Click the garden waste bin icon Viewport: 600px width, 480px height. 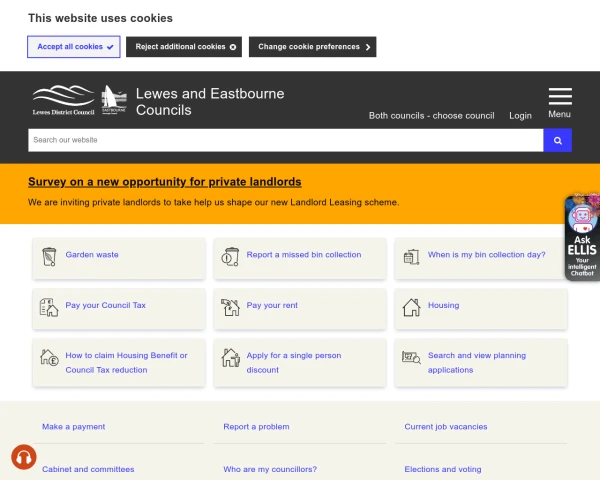49,256
